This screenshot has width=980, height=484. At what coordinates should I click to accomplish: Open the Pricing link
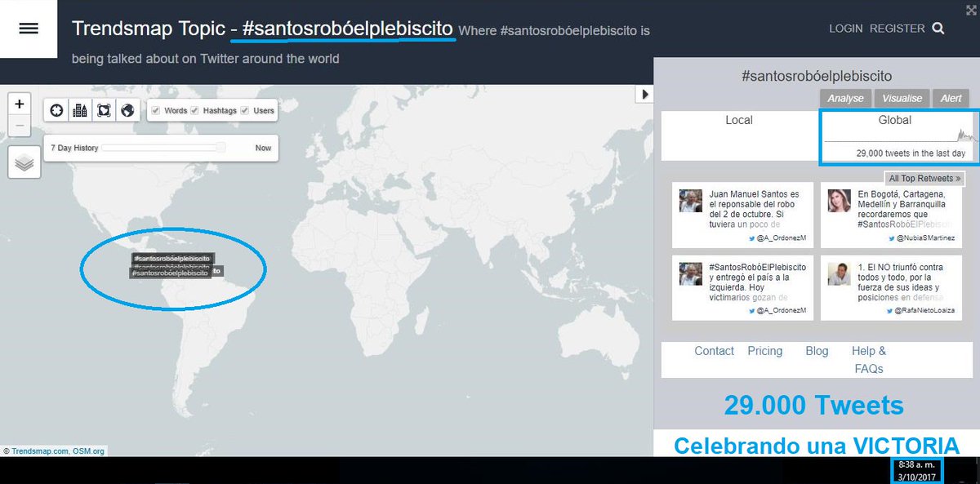pos(764,351)
